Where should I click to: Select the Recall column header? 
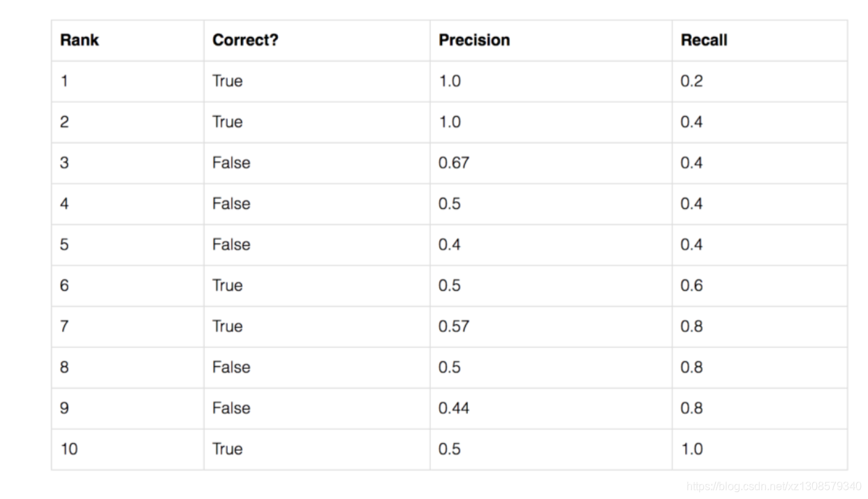tap(704, 41)
